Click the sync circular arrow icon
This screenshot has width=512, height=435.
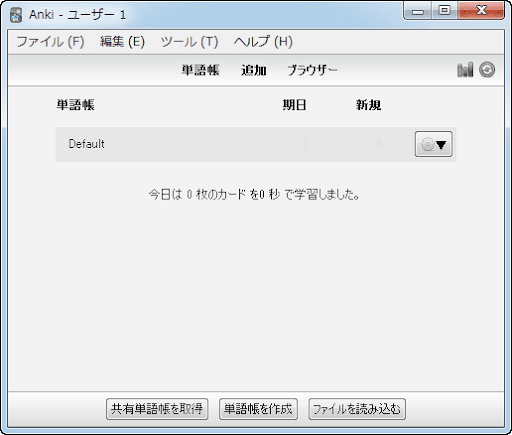[x=487, y=70]
